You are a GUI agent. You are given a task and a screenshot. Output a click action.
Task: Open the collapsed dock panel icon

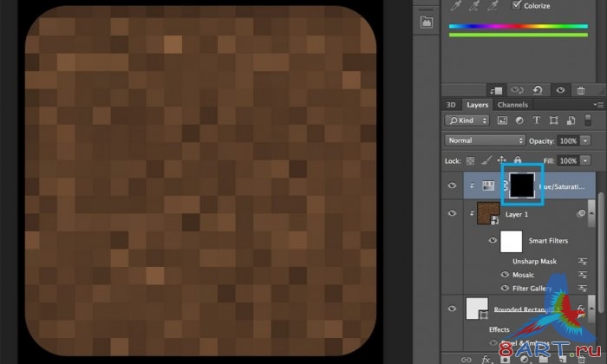[427, 22]
